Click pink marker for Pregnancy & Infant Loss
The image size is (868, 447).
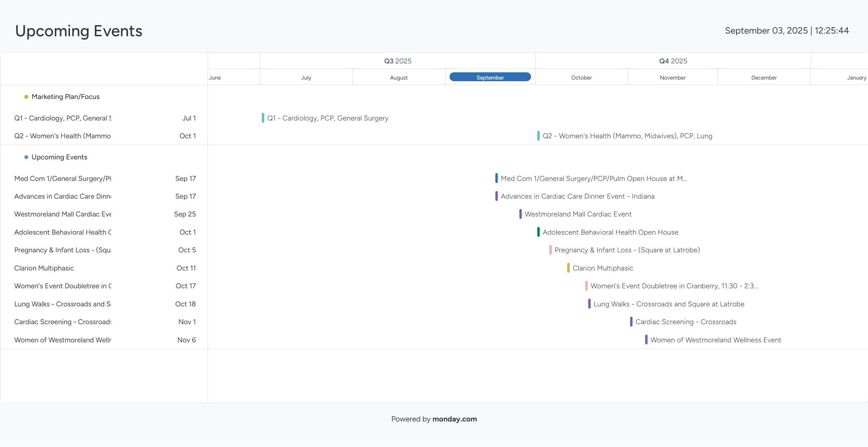click(x=550, y=250)
